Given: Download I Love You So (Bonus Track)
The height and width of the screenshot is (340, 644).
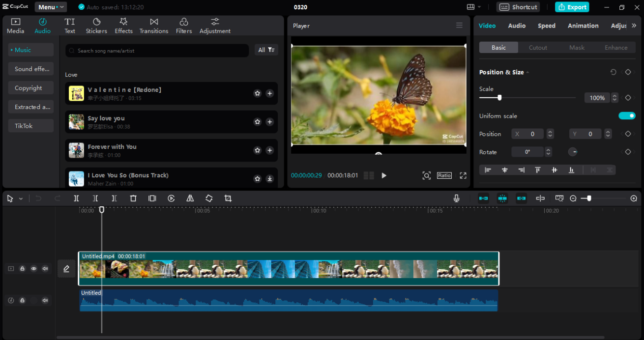Looking at the screenshot, I should click(269, 179).
